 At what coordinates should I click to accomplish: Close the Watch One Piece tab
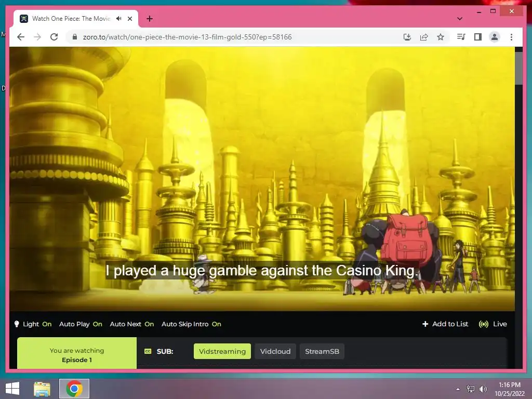tap(129, 19)
